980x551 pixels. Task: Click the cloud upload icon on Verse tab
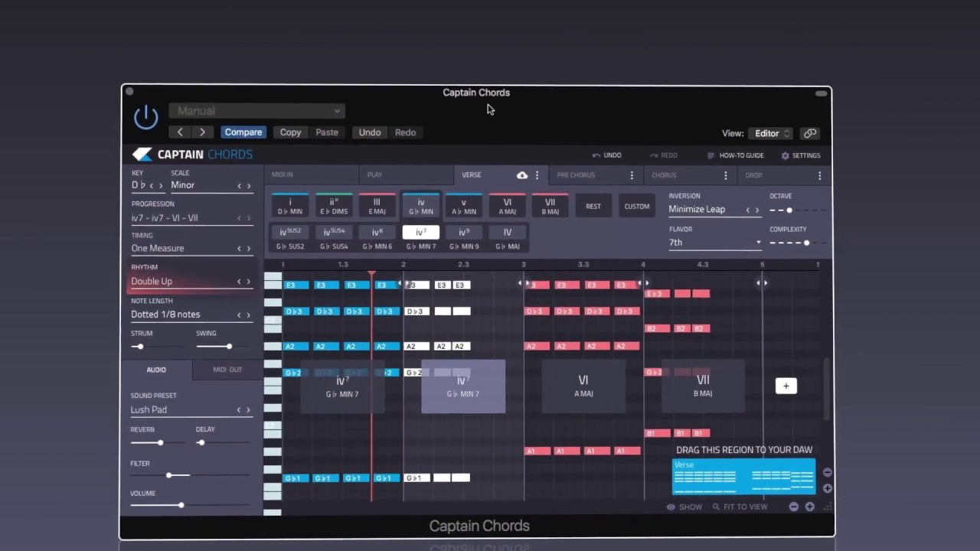[522, 175]
